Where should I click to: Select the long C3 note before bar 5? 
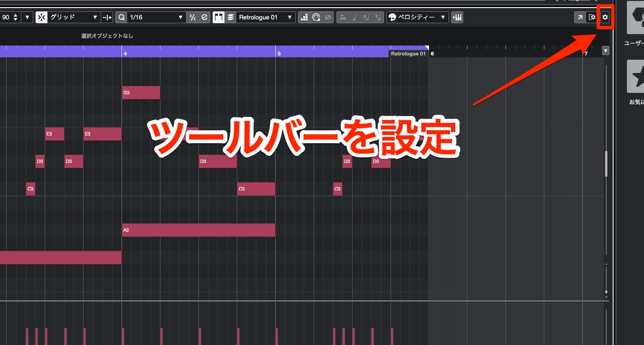tap(256, 189)
